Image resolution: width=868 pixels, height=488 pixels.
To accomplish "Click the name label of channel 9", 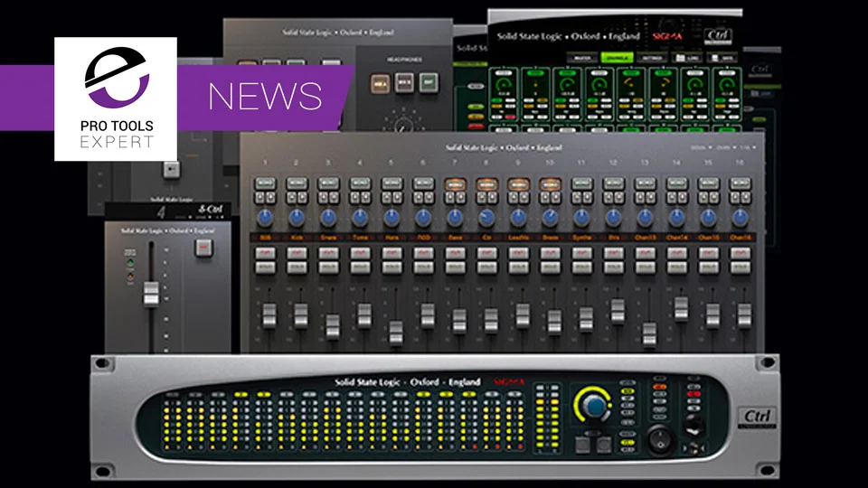I will (x=518, y=238).
